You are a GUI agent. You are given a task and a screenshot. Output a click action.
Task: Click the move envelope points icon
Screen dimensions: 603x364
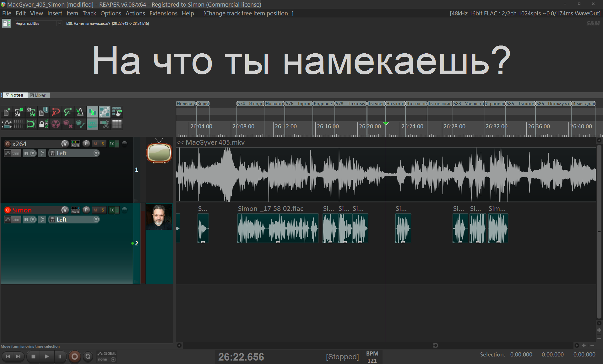click(7, 124)
